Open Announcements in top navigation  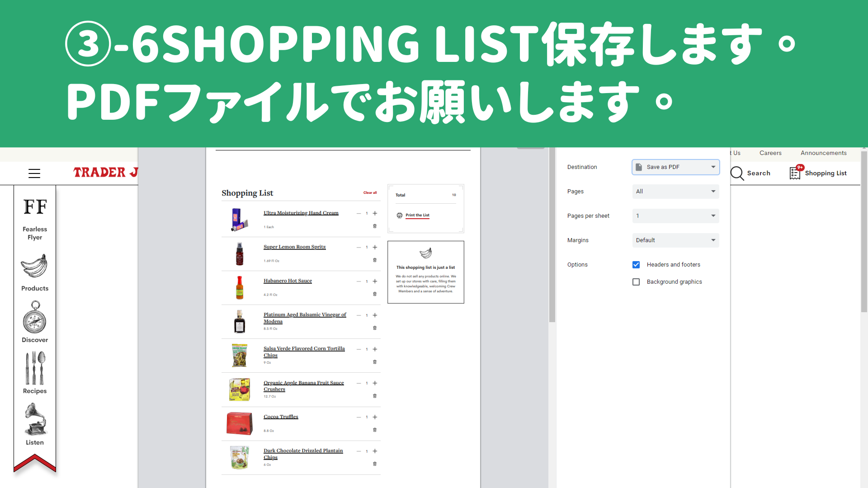click(823, 153)
